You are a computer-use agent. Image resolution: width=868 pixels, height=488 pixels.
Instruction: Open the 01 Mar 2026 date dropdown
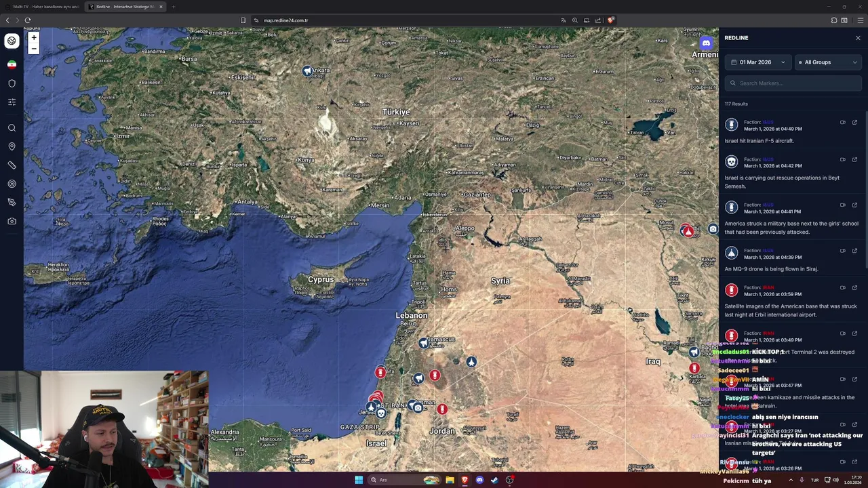757,62
